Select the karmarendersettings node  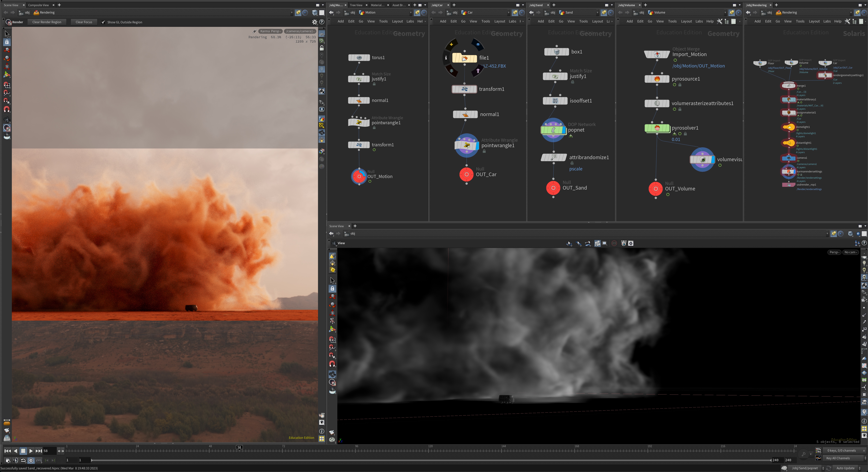pyautogui.click(x=789, y=172)
